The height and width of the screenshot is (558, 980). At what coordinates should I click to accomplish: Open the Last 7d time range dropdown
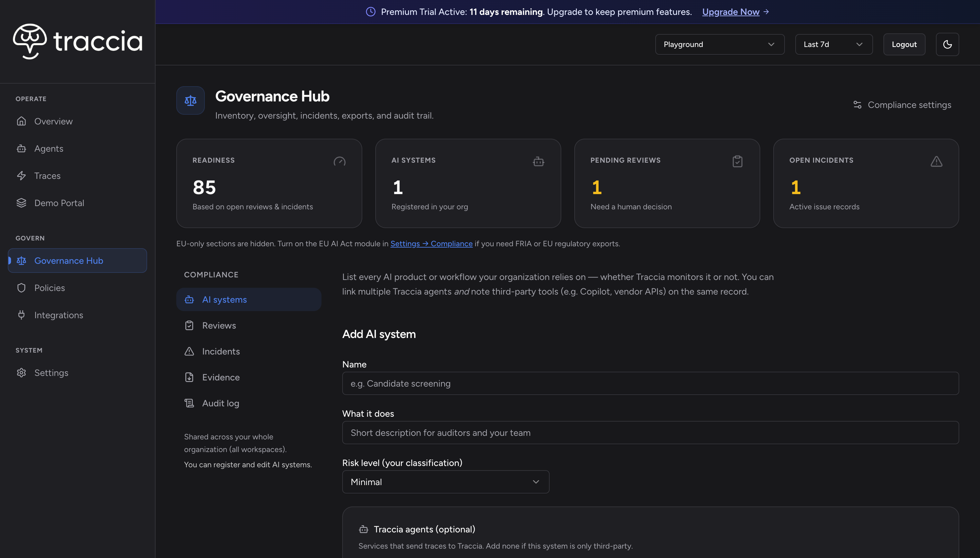(834, 44)
